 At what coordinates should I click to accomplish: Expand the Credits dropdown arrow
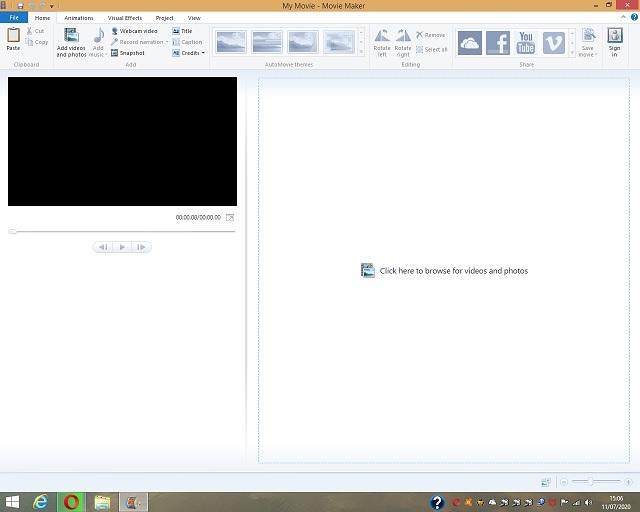(x=203, y=53)
